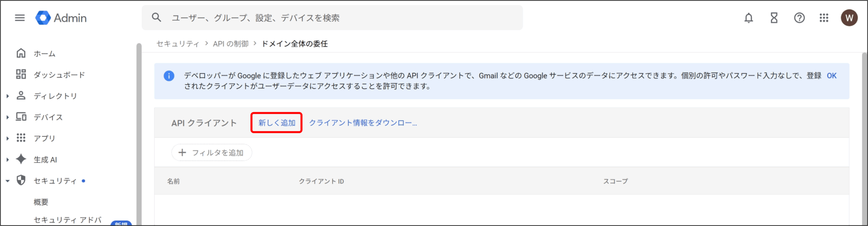Expand the アプリ section
The image size is (868, 226).
(x=7, y=138)
